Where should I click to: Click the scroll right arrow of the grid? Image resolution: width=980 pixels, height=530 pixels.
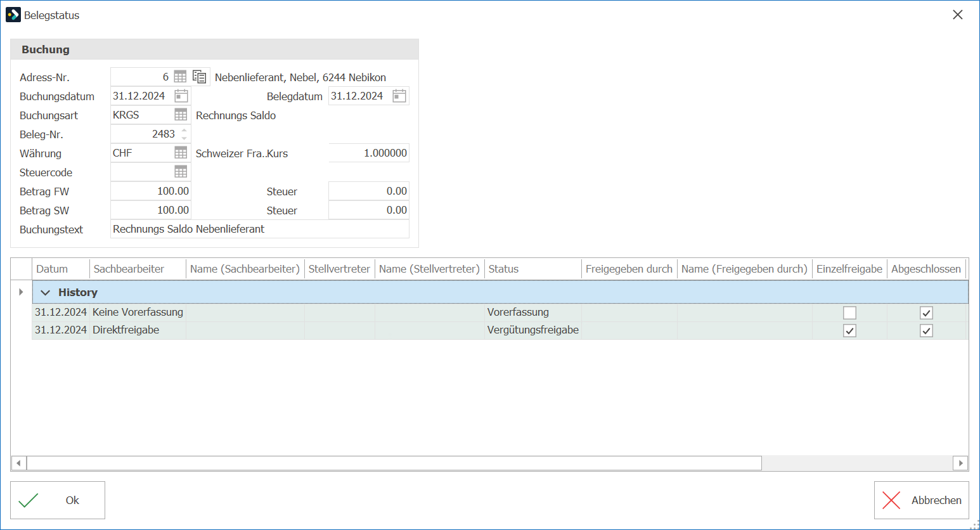(960, 463)
